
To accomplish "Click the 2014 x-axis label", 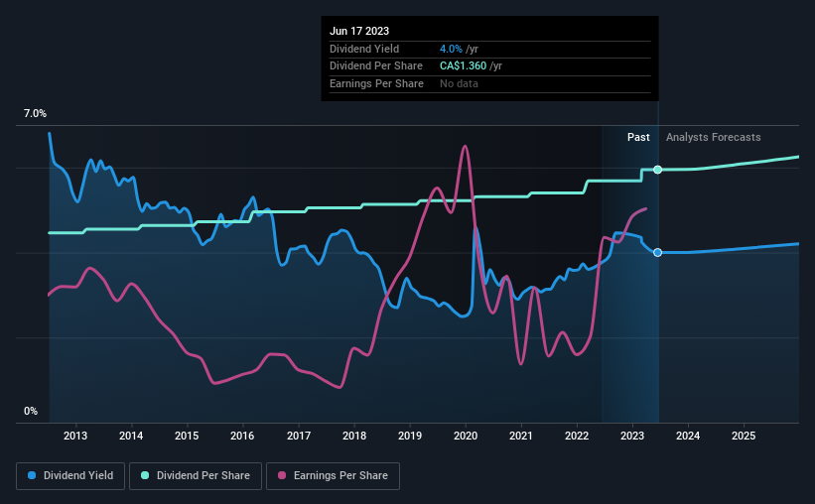I will [131, 436].
